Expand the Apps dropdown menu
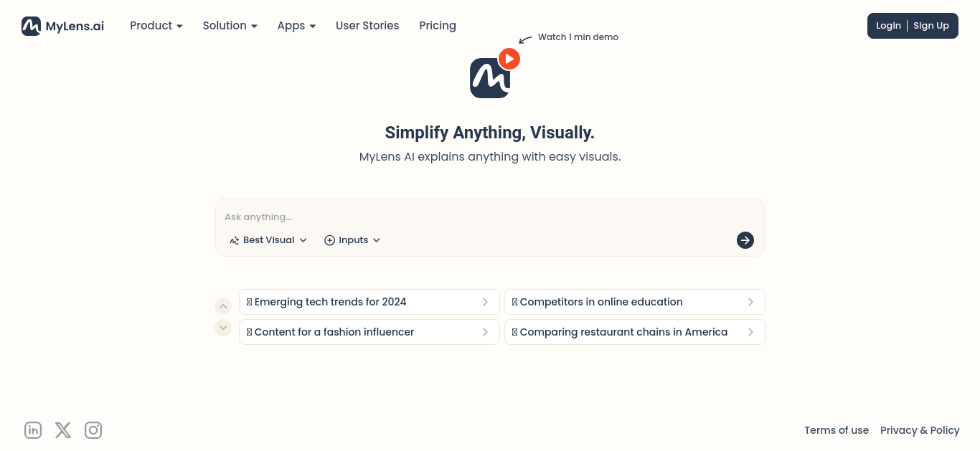This screenshot has height=451, width=980. click(296, 26)
